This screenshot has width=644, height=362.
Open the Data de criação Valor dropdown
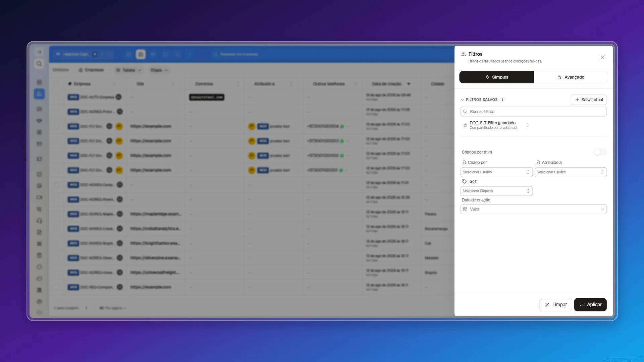coord(533,209)
